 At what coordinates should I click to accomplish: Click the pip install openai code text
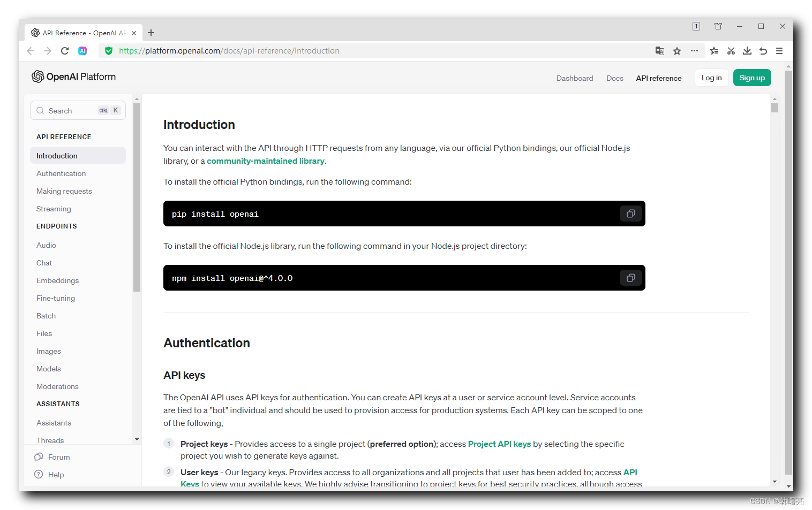pos(215,214)
